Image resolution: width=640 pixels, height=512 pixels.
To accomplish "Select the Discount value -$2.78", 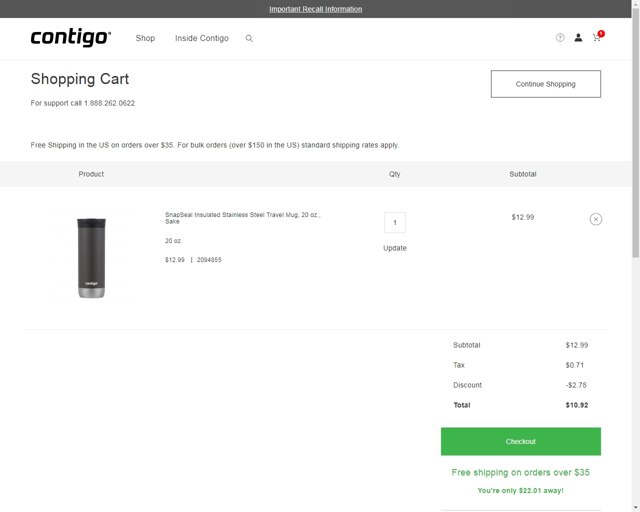I will click(576, 385).
